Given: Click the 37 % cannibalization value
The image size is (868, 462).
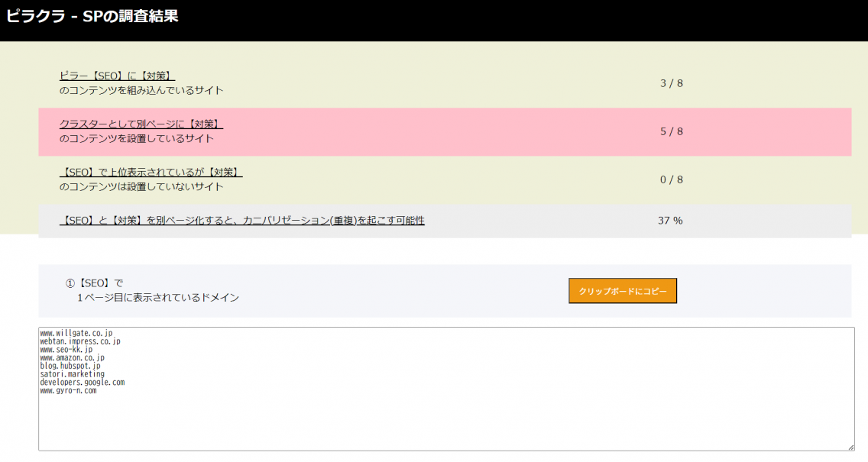Looking at the screenshot, I should tap(670, 221).
